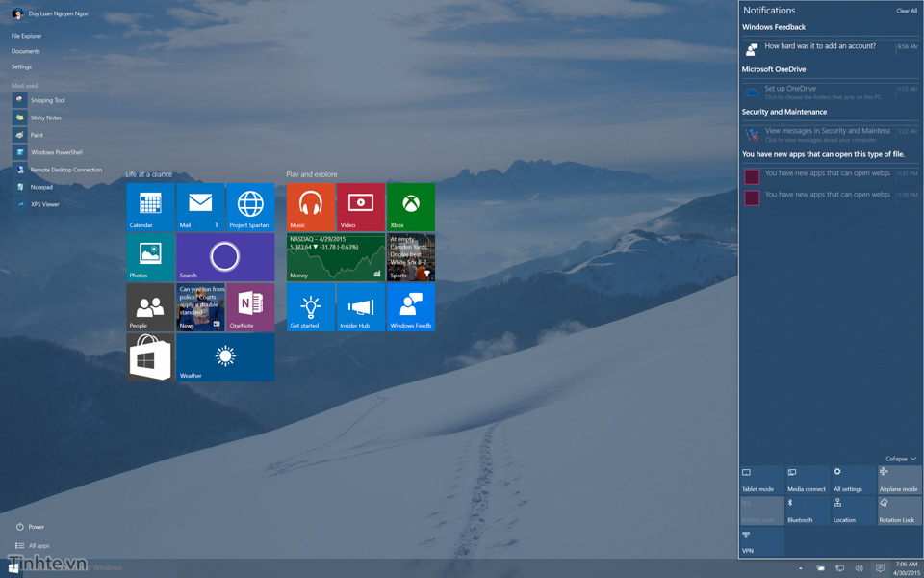924x578 pixels.
Task: Launch the Xbox tile
Action: [x=411, y=207]
